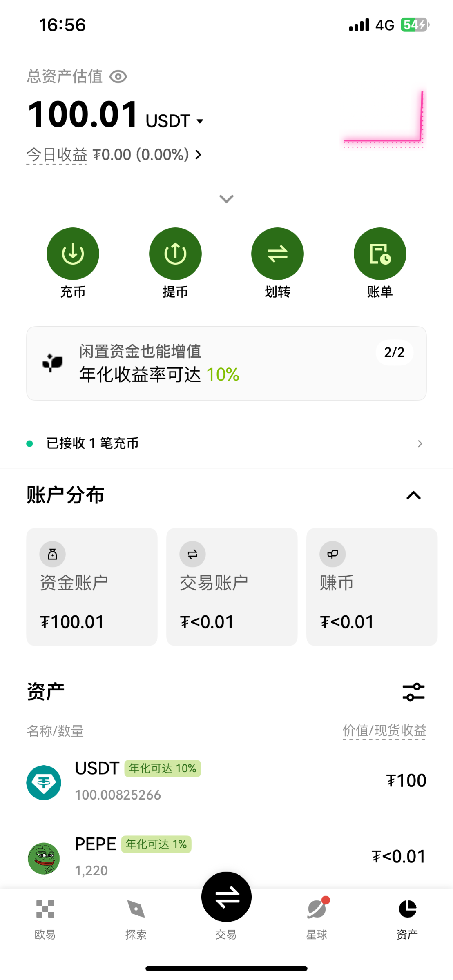Tap the center black trade button
Viewport: 453px width, 980px height.
pyautogui.click(x=226, y=897)
